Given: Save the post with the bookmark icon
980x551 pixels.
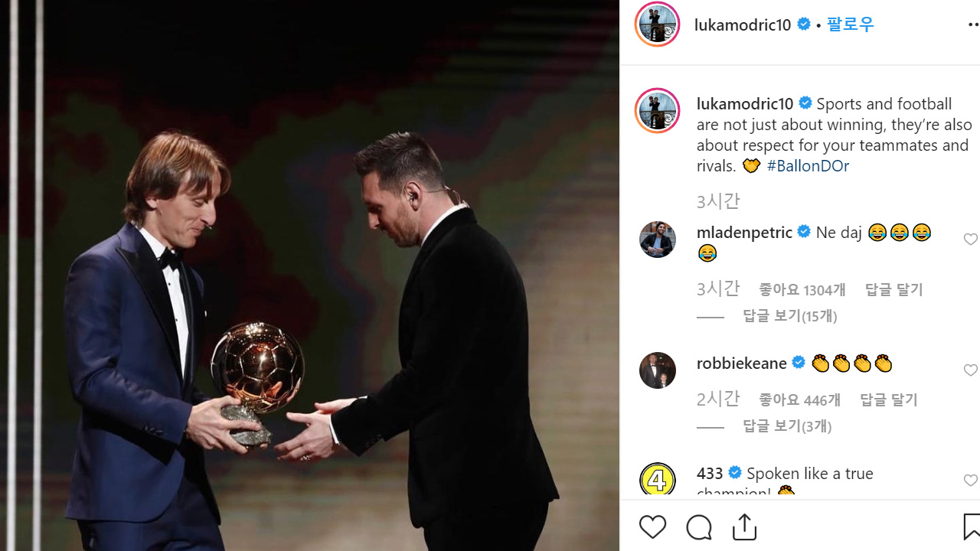Looking at the screenshot, I should (x=972, y=527).
